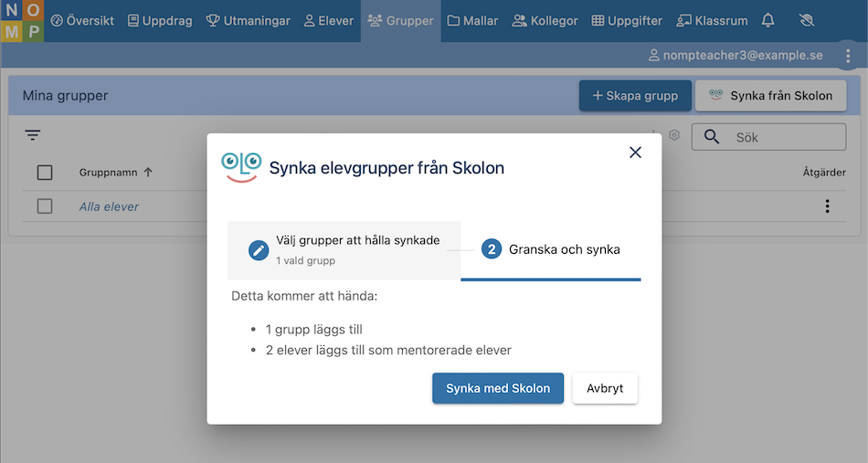Open the Klassrum menu item
Image resolution: width=868 pixels, height=463 pixels.
pyautogui.click(x=712, y=20)
